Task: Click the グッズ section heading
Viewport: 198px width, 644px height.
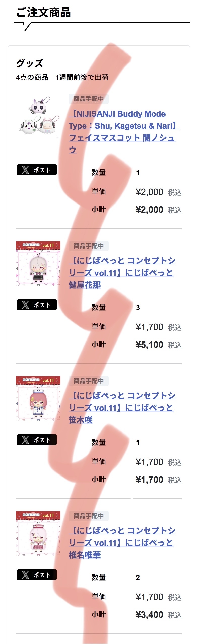Action: click(x=30, y=63)
